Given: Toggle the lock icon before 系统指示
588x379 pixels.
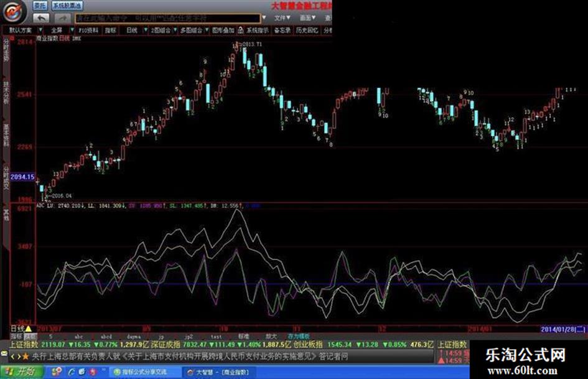Looking at the screenshot, I should [241, 30].
